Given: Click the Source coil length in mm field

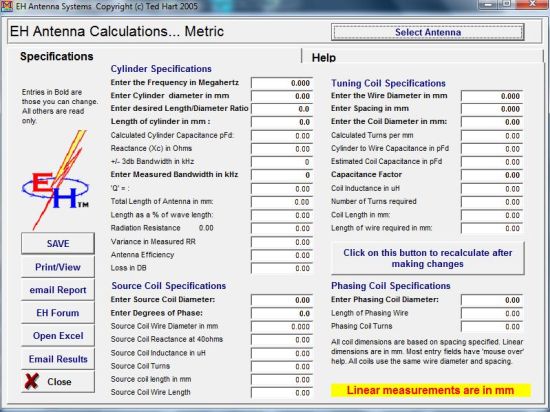Looking at the screenshot, I should tap(282, 380).
